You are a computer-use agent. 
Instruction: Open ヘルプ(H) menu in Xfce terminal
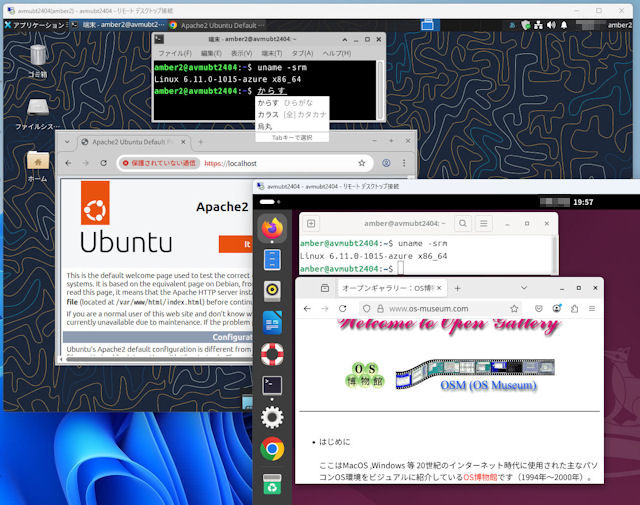coord(337,53)
